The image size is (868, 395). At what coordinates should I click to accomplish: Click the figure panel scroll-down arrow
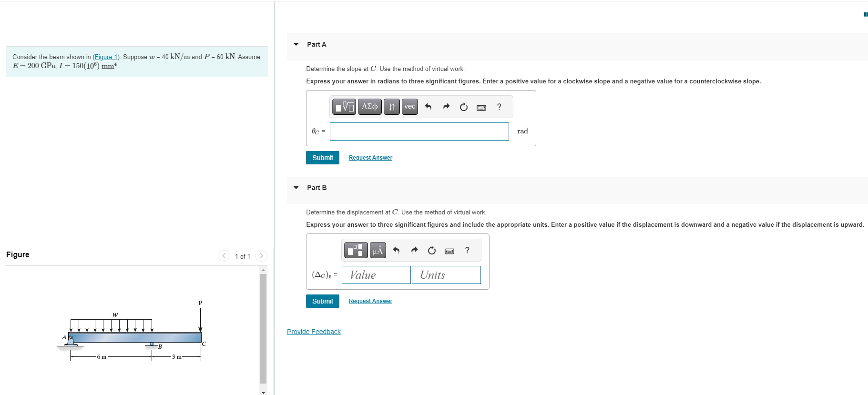point(263,392)
